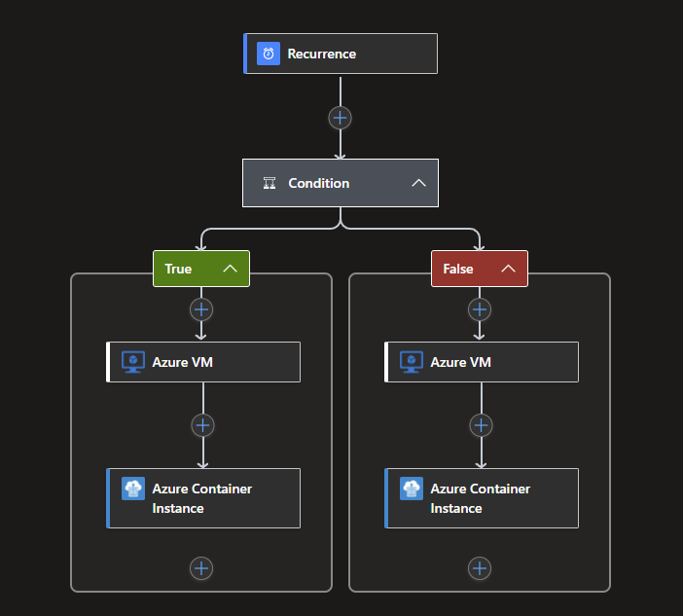Viewport: 683px width, 616px height.
Task: Collapse the False branch chevron
Action: (x=508, y=269)
